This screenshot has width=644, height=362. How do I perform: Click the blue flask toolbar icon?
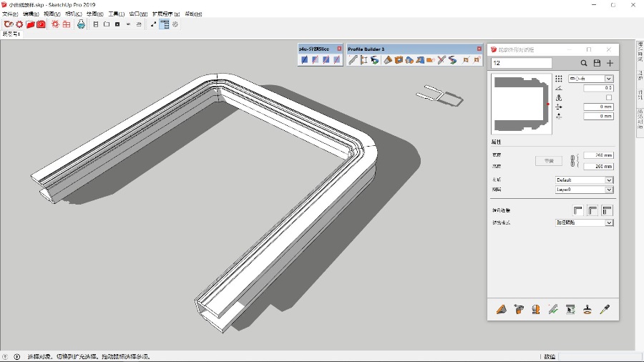click(81, 24)
